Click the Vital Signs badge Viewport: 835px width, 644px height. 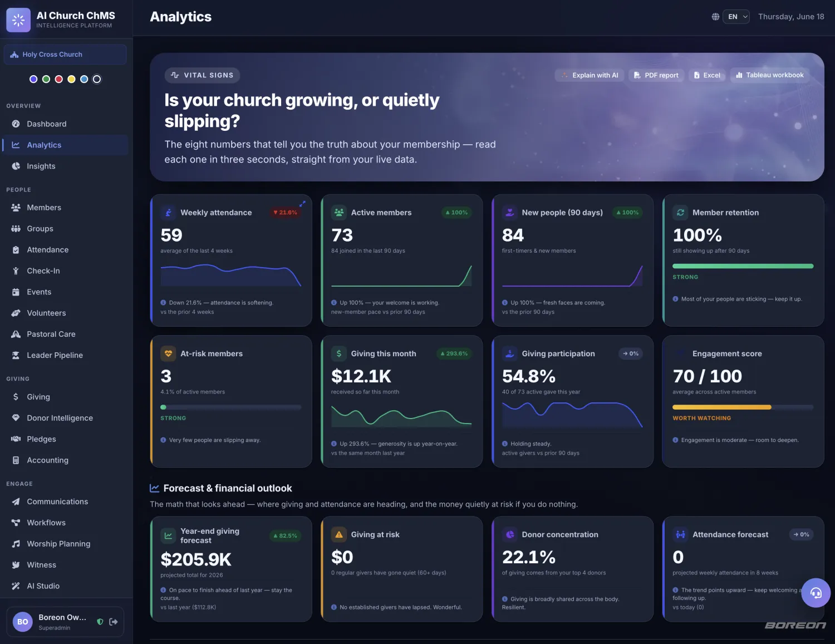[202, 75]
